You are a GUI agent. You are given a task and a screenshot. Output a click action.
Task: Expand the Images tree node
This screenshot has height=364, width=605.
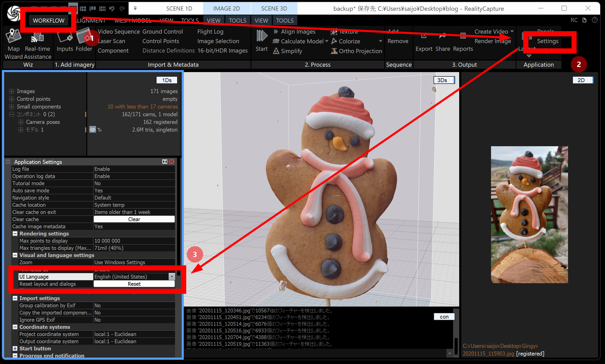(12, 91)
